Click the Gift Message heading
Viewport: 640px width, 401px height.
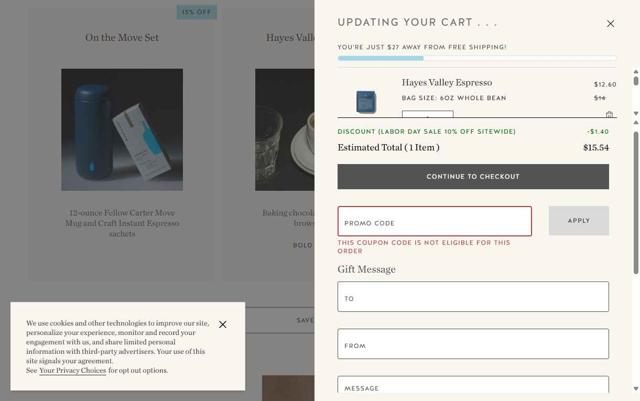pyautogui.click(x=367, y=270)
